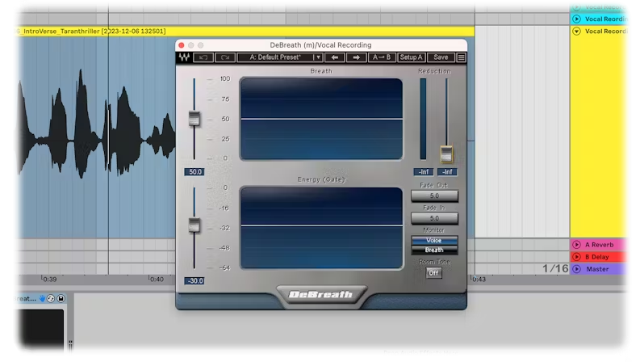This screenshot has height=362, width=644.
Task: Undo the last DeBreath parameter change
Action: 203,57
